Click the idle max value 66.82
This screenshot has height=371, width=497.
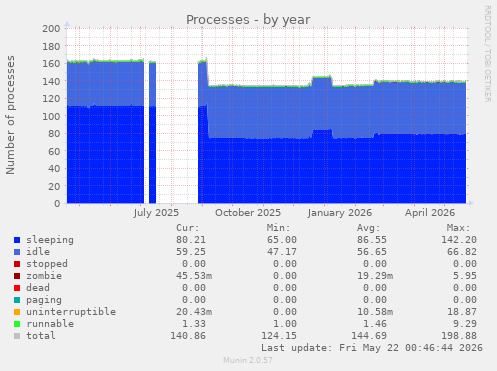point(462,252)
